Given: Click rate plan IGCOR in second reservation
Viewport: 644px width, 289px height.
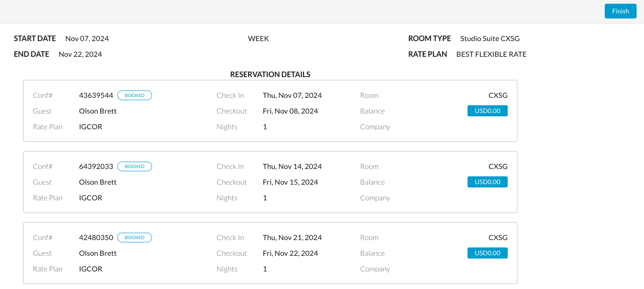Looking at the screenshot, I should pos(91,198).
